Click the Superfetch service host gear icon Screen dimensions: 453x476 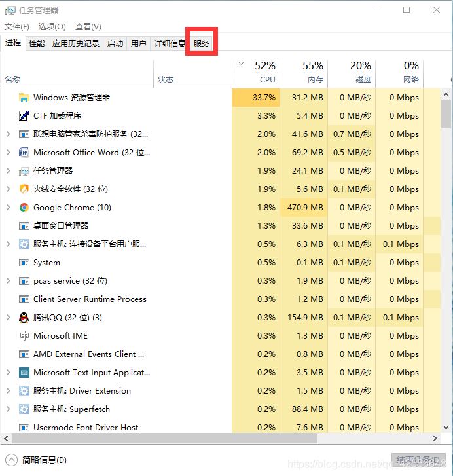click(x=24, y=409)
